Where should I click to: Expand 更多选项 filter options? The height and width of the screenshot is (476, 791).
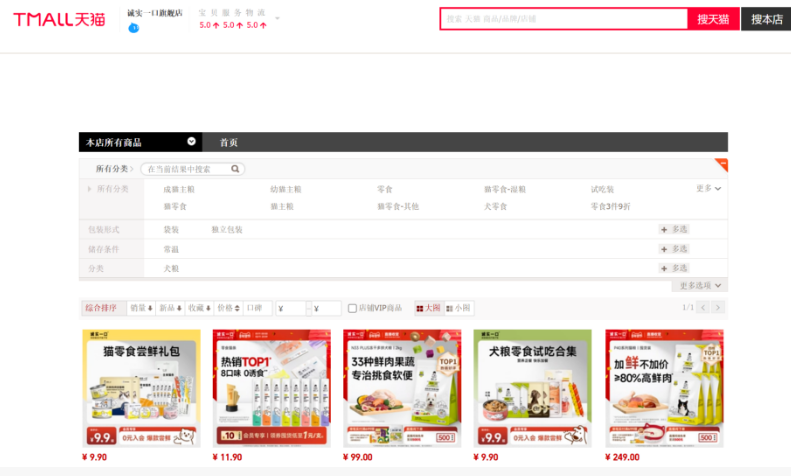tap(700, 285)
